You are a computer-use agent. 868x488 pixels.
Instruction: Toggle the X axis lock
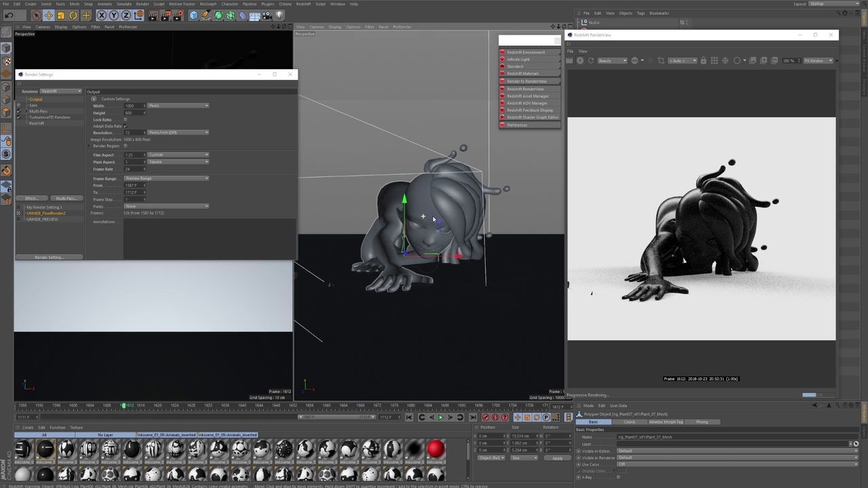[x=102, y=15]
